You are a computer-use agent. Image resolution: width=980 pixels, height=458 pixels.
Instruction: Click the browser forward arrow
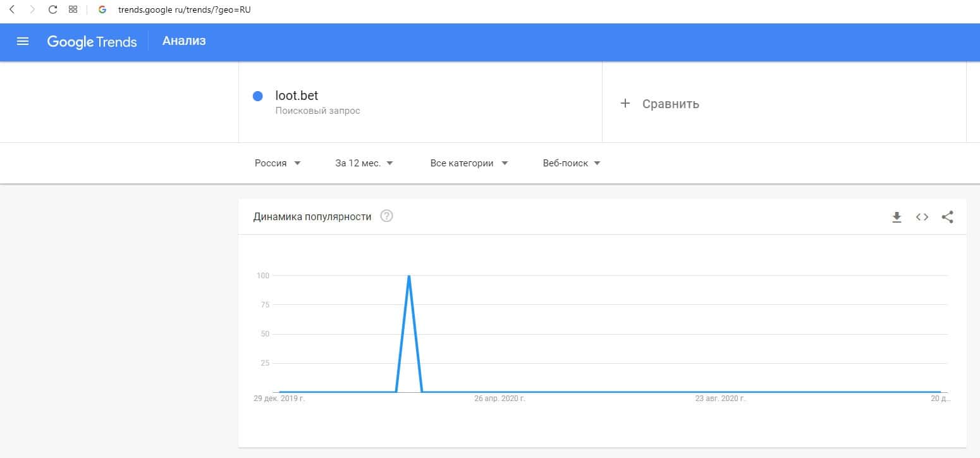click(x=32, y=9)
